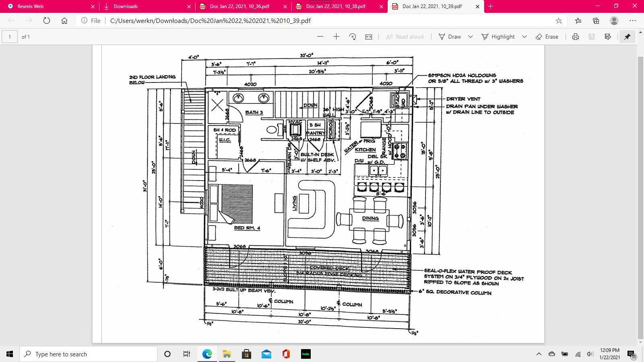
Task: Click the Fit to page icon
Action: click(x=369, y=37)
